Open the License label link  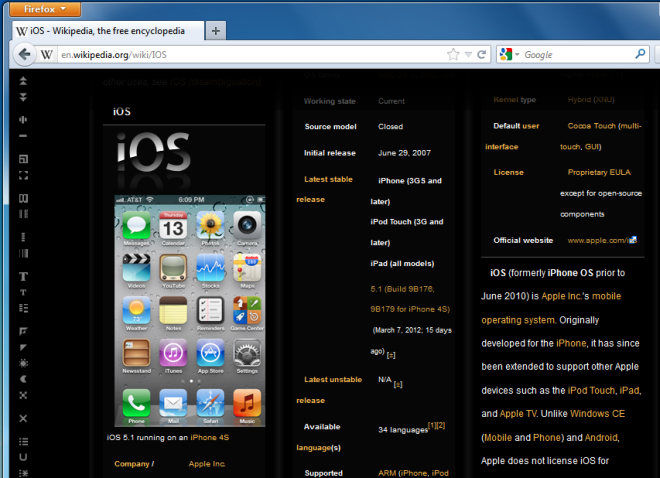pos(508,172)
